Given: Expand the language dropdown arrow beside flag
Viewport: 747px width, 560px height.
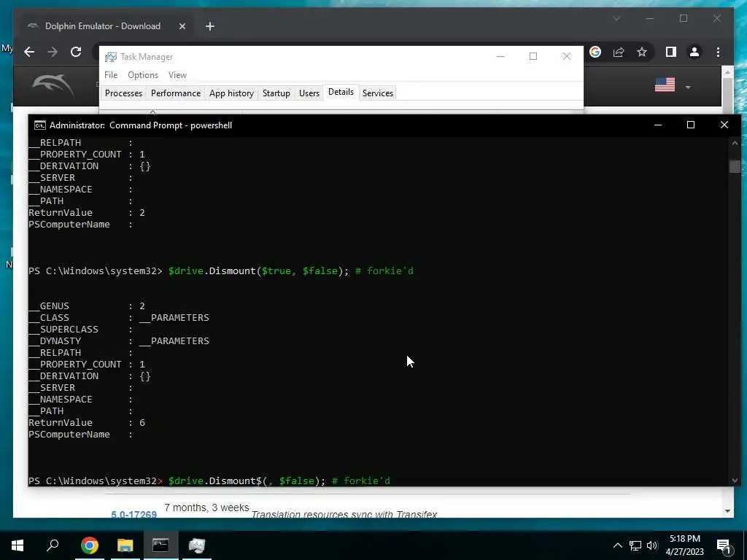Looking at the screenshot, I should pos(687,87).
